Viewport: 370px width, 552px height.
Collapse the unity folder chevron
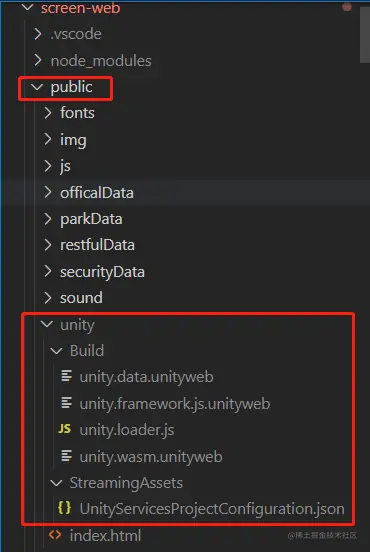[47, 324]
